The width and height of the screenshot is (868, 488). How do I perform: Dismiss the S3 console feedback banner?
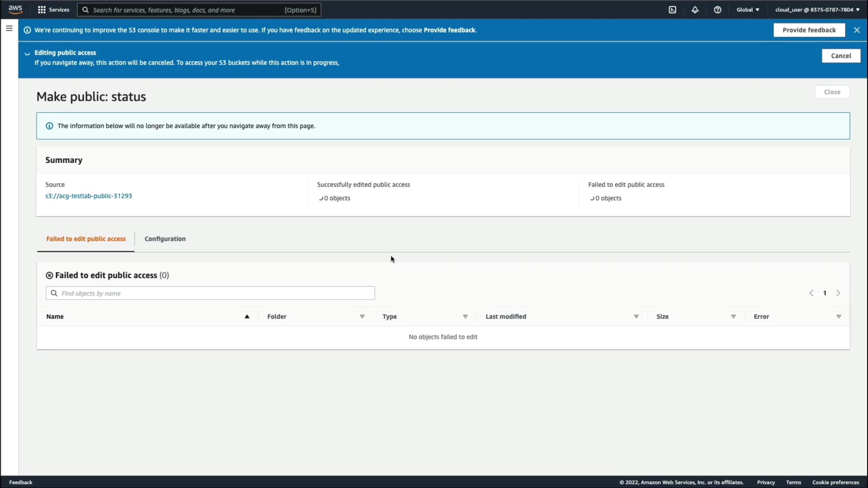[857, 30]
